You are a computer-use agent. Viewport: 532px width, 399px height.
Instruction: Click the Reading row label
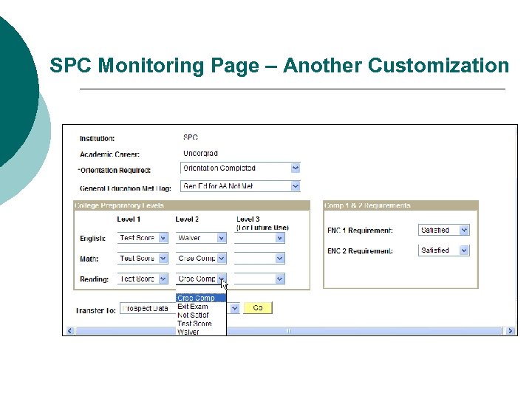point(94,279)
